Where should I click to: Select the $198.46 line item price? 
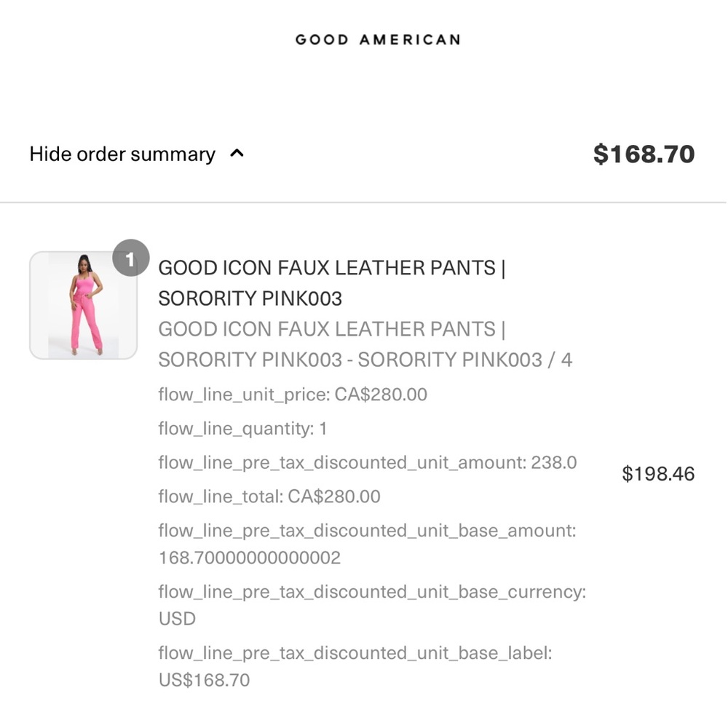pos(659,473)
